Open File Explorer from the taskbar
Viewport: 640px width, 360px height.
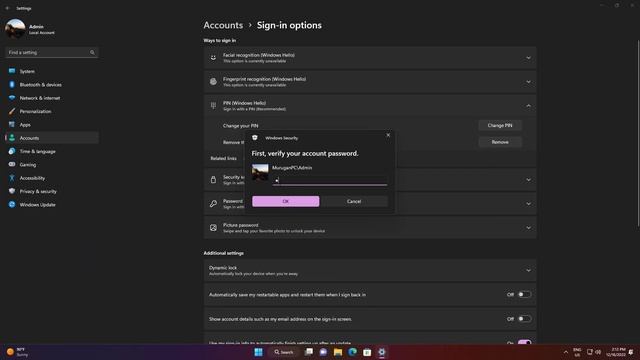[x=338, y=352]
